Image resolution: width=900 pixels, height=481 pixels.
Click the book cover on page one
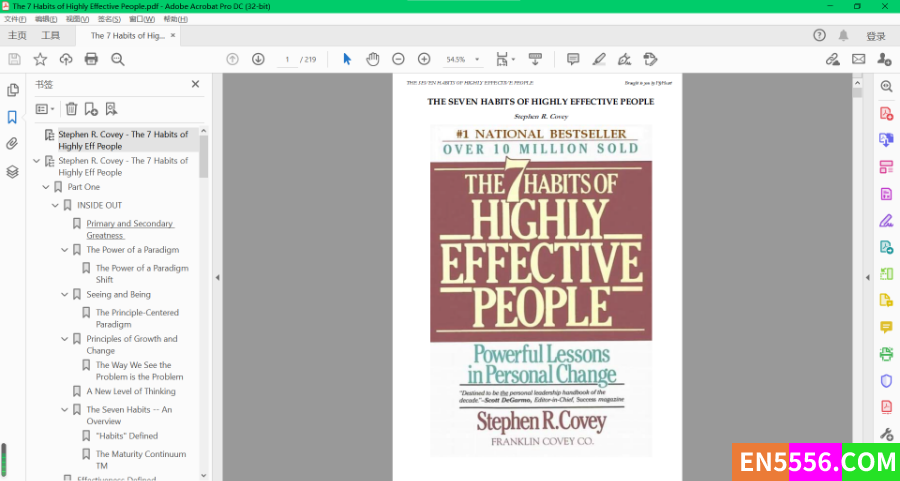point(541,290)
